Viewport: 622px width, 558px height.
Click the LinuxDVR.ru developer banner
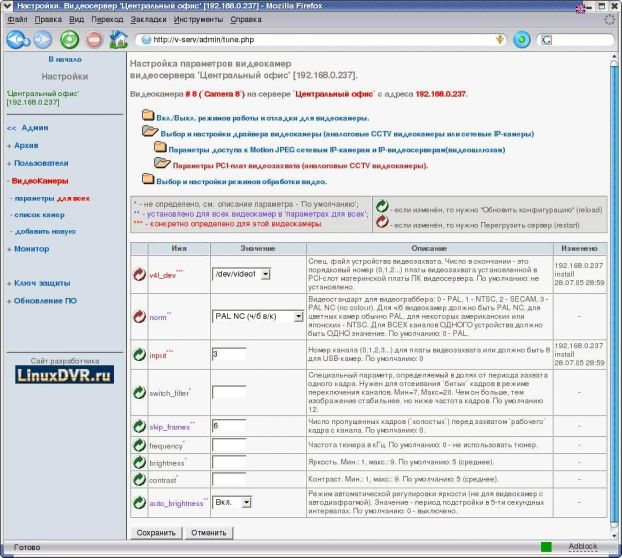tap(65, 375)
